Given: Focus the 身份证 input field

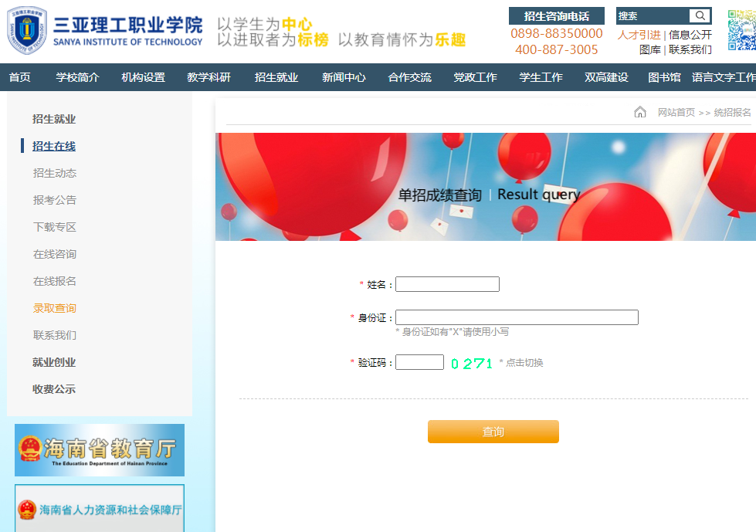Looking at the screenshot, I should [x=517, y=317].
